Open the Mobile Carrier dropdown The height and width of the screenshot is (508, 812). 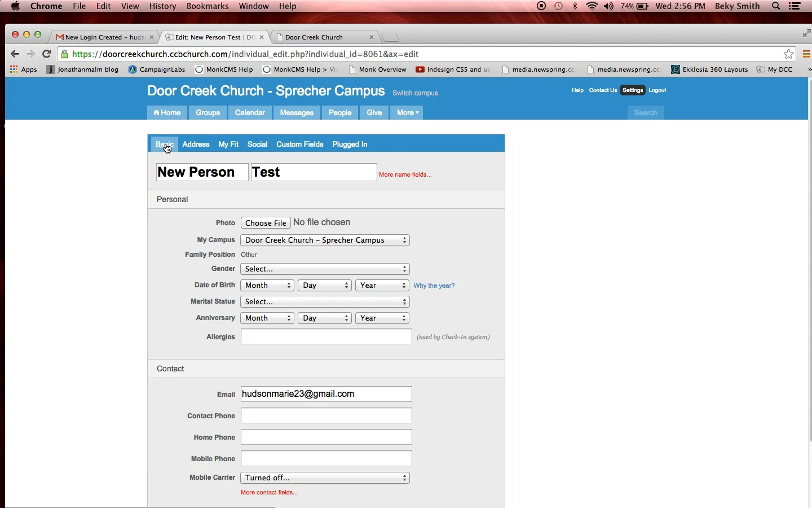coord(325,478)
